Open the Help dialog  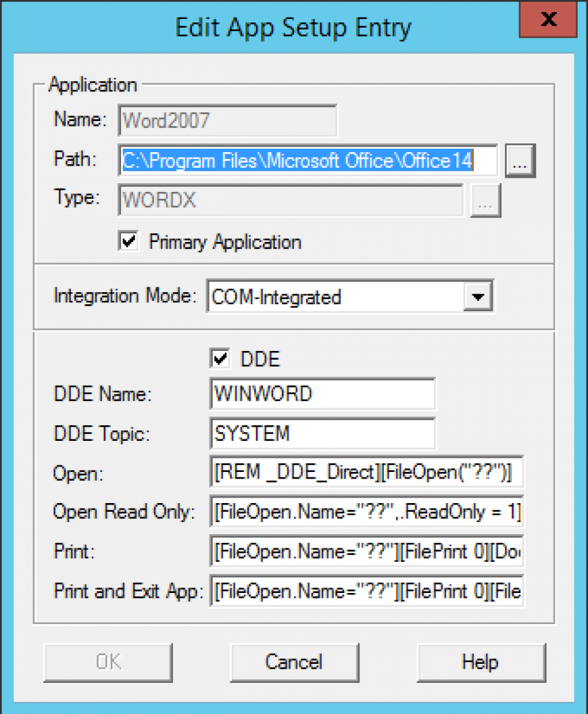[481, 662]
